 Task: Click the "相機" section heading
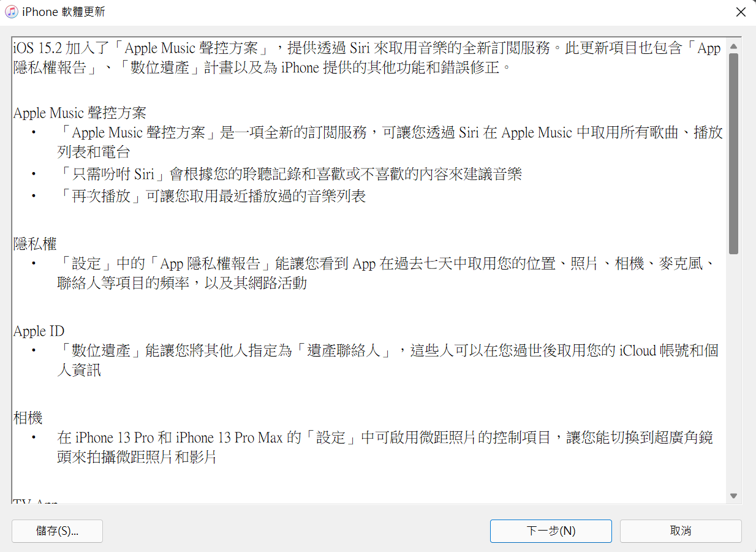click(x=28, y=418)
